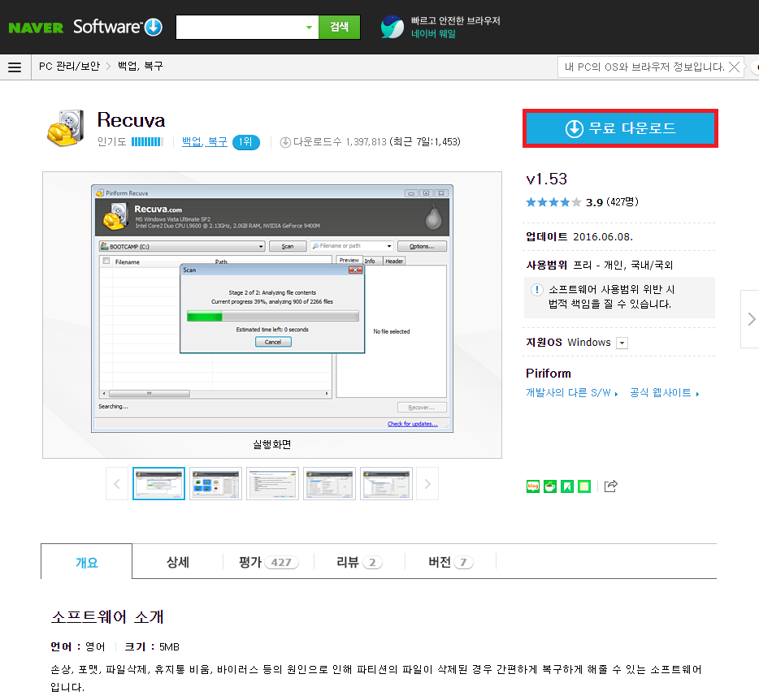Image resolution: width=759 pixels, height=700 pixels.
Task: Open the 리뷰 2 tab
Action: pyautogui.click(x=359, y=562)
